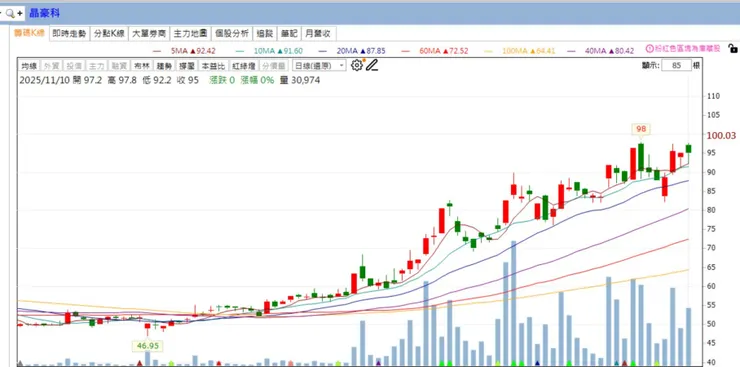This screenshot has width=740, height=367.
Task: Click the 量 30,974 volume readout
Action: (x=300, y=80)
